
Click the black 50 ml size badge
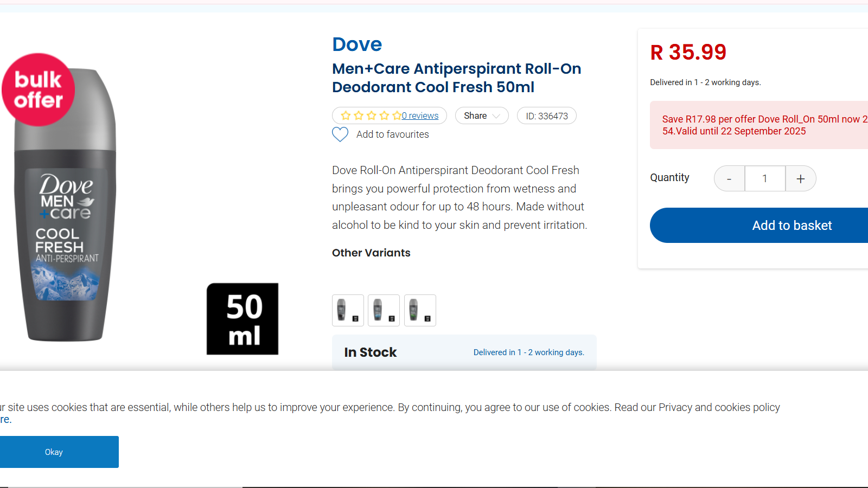pos(242,319)
